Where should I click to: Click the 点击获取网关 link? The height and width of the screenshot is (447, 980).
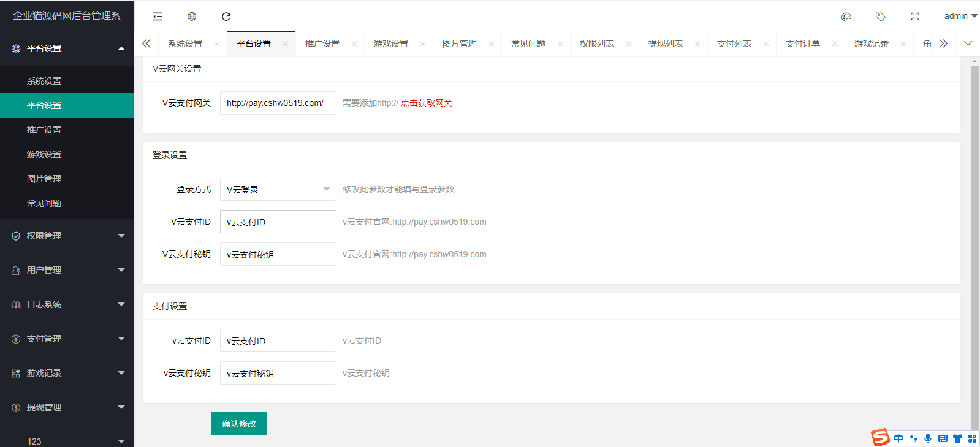point(427,103)
